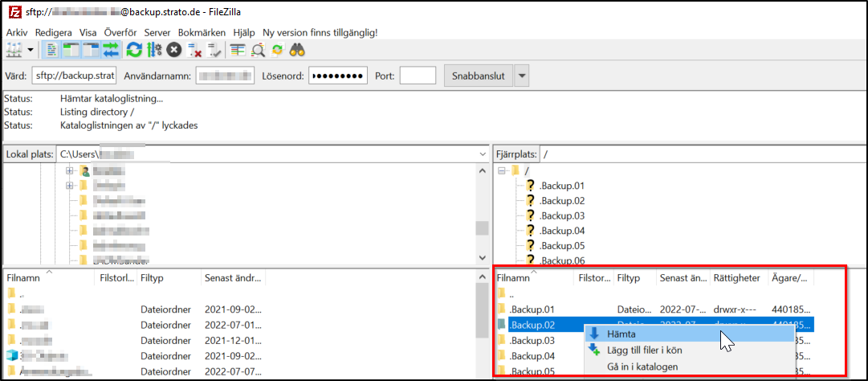Cancel current operation with the X icon
868x381 pixels.
pos(173,50)
